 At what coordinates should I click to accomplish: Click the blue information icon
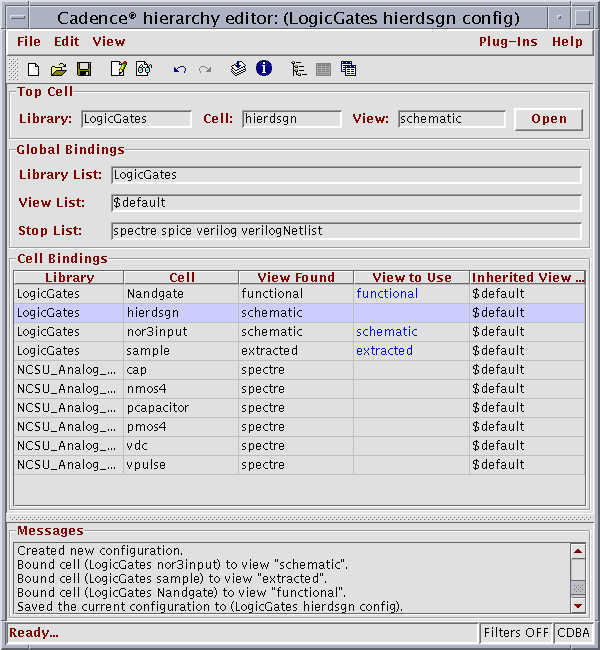(264, 69)
